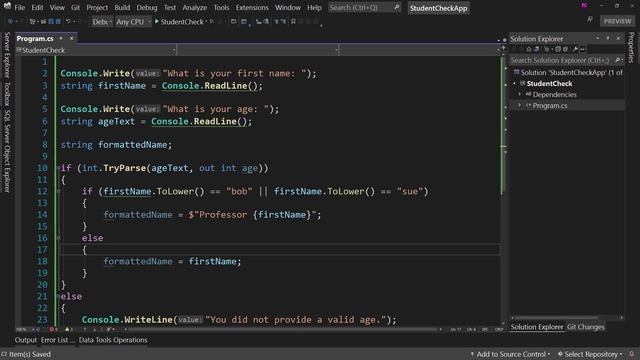The image size is (640, 360).
Task: Click the wrench Properties icon in Solution Explorer
Action: pos(576,49)
